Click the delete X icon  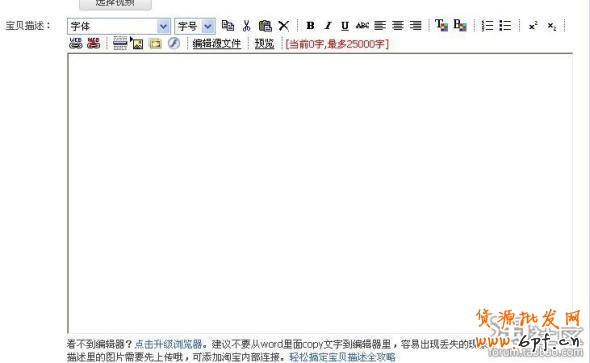click(284, 26)
